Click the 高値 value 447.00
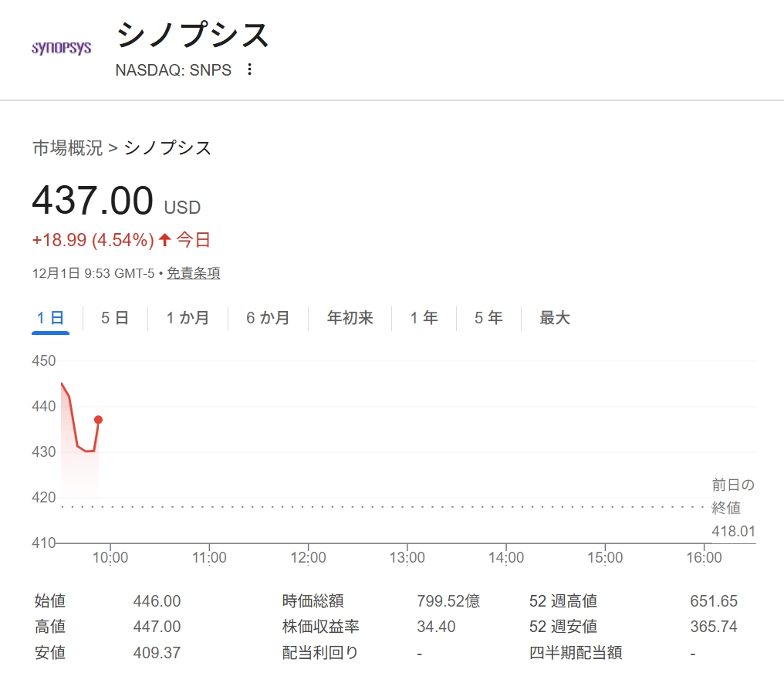This screenshot has width=784, height=683. pyautogui.click(x=157, y=627)
